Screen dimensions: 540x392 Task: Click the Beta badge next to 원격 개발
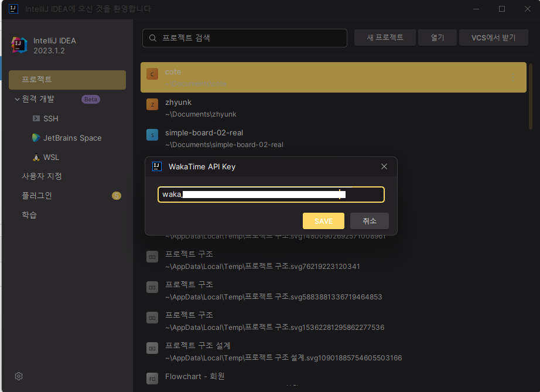pyautogui.click(x=91, y=99)
